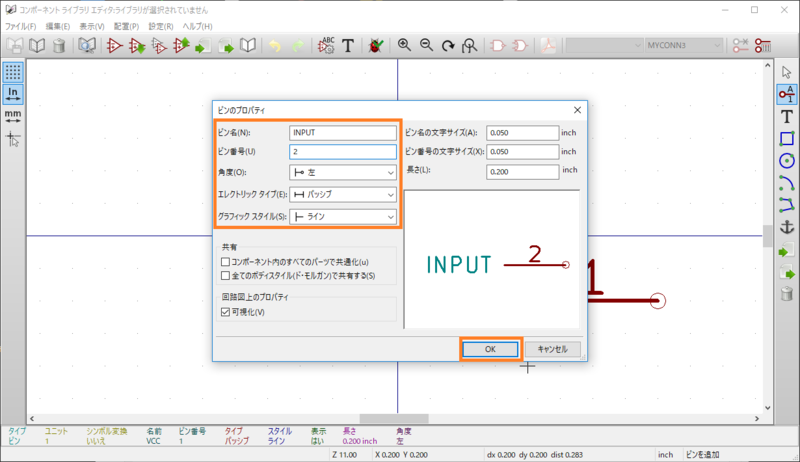Screen dimensions: 800x462
Task: Switch units to inches
Action: 13,94
